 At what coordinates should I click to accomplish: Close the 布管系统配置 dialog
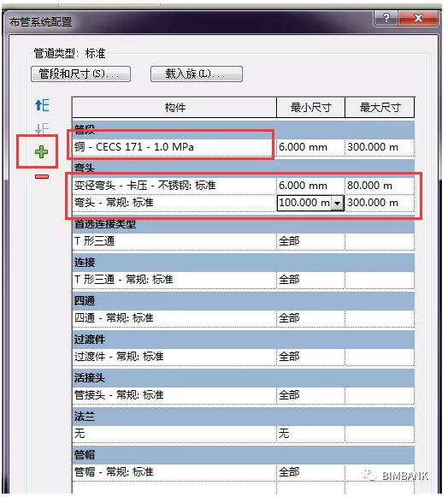click(x=418, y=18)
